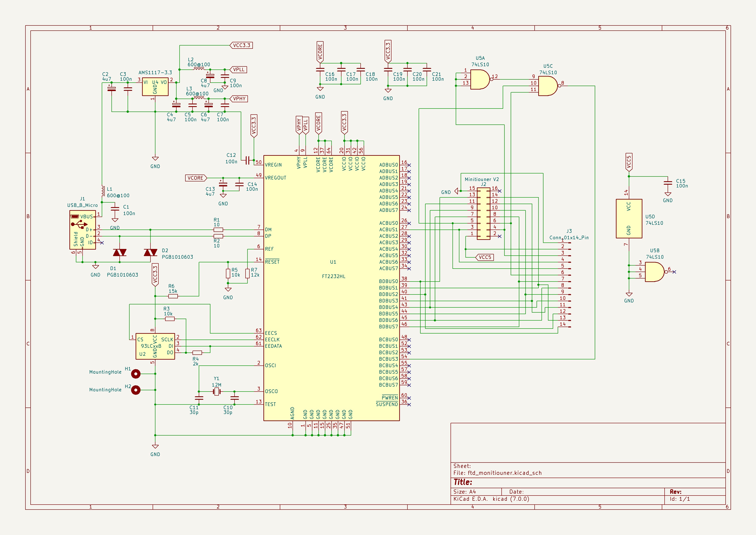Click the H1 MountingHole symbol
This screenshot has height=535, width=756.
point(136,374)
